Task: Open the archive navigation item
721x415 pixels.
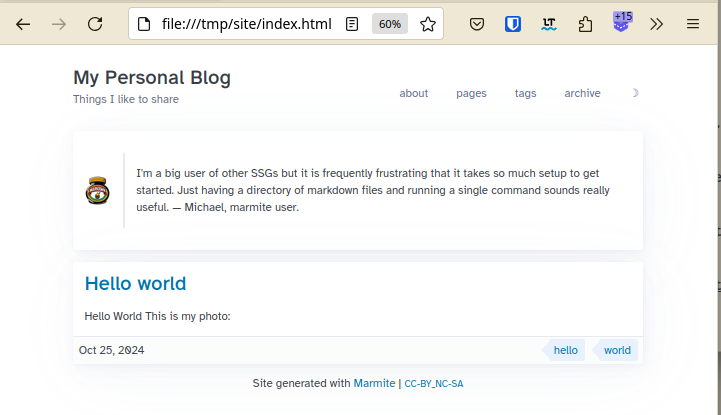Action: coord(582,93)
